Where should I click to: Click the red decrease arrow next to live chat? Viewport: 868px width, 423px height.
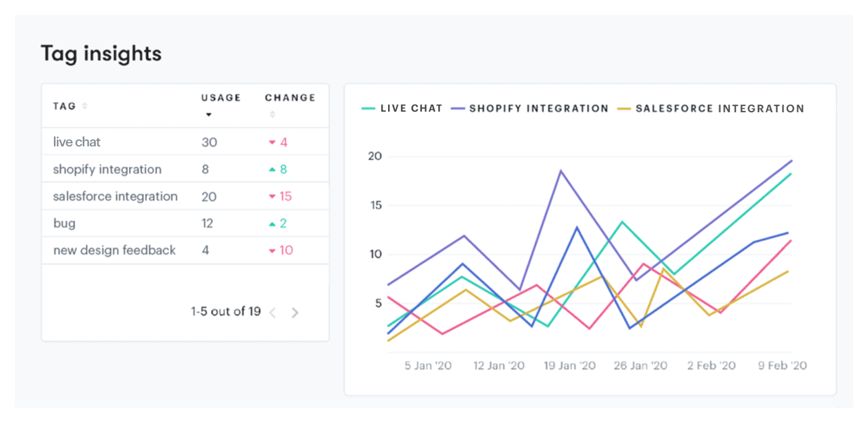pyautogui.click(x=272, y=142)
